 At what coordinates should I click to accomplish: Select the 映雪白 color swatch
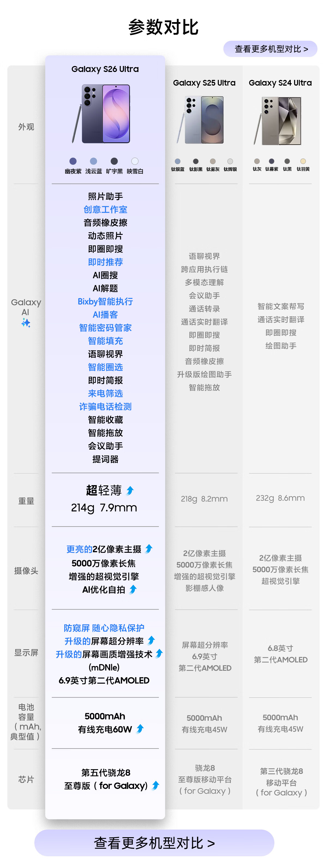click(x=135, y=161)
